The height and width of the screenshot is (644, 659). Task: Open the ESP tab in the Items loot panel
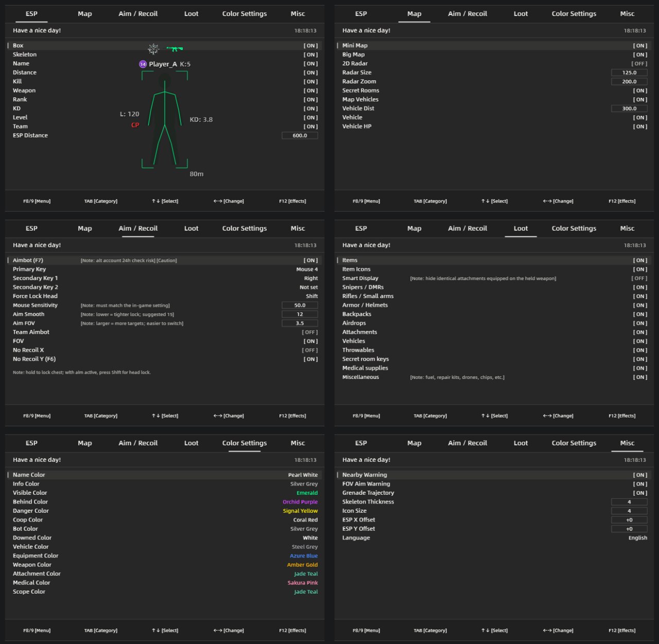(361, 229)
